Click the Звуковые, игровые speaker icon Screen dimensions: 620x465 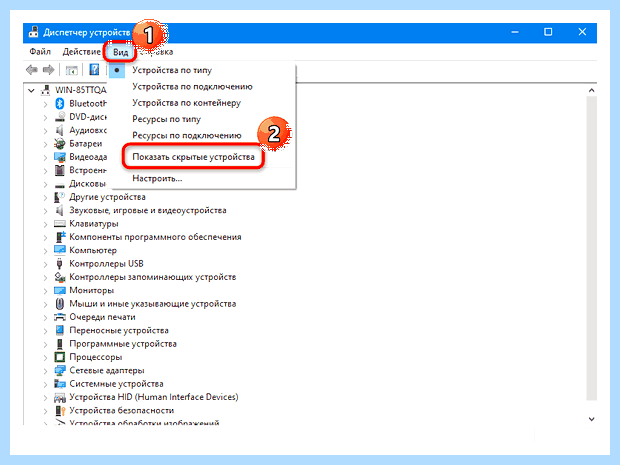(x=60, y=210)
